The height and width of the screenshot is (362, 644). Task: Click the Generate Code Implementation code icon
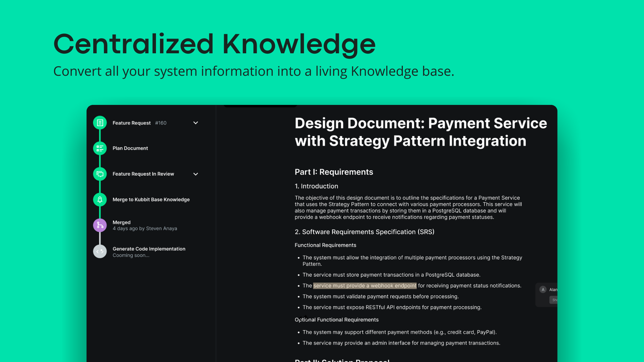click(100, 251)
